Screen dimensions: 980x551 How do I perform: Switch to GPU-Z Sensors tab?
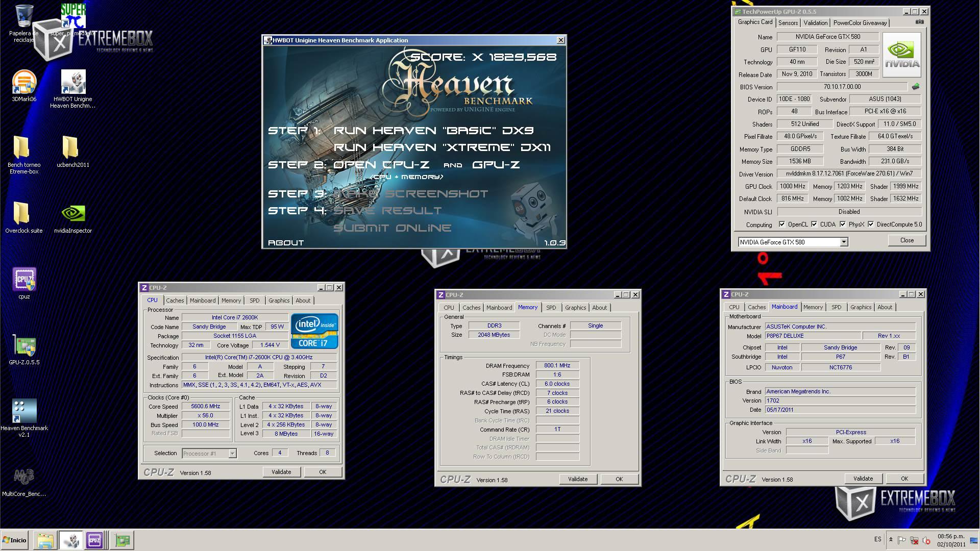click(788, 23)
